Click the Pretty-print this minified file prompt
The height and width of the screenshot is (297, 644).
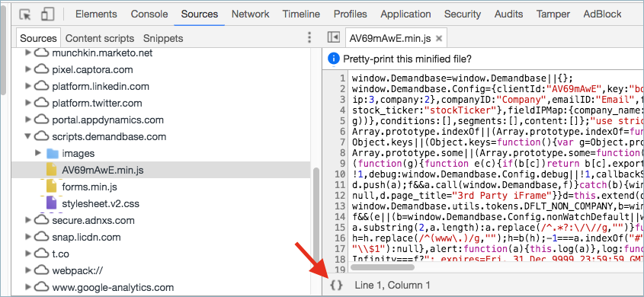point(407,59)
